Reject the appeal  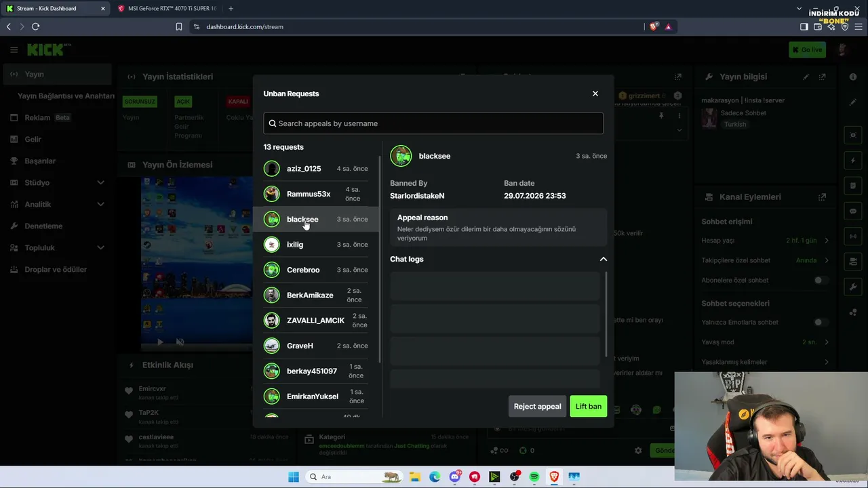pyautogui.click(x=537, y=406)
